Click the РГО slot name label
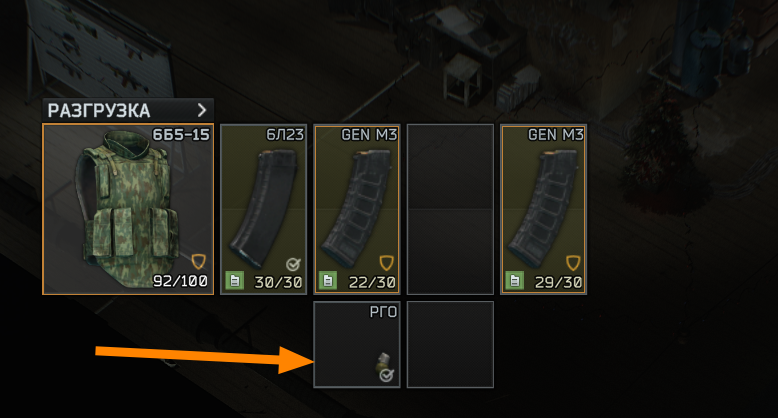 [384, 312]
